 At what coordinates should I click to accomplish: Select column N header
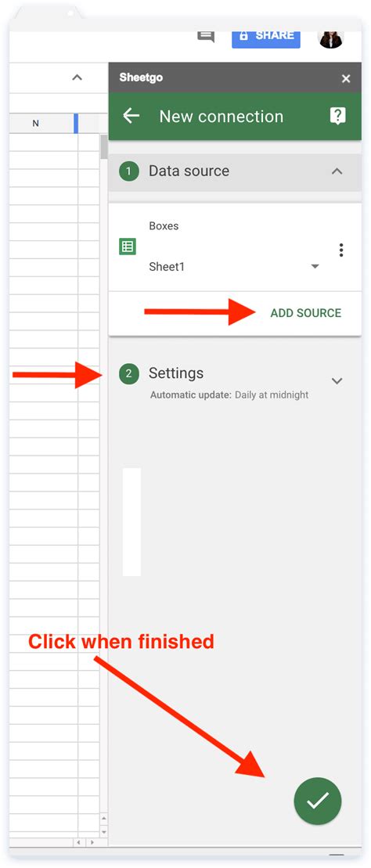click(36, 124)
